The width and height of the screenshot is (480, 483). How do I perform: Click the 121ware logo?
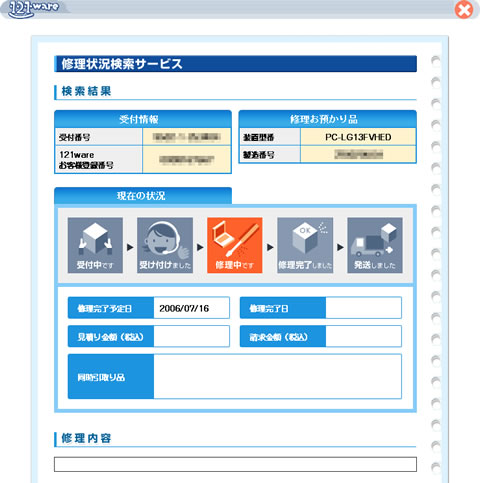[x=33, y=9]
